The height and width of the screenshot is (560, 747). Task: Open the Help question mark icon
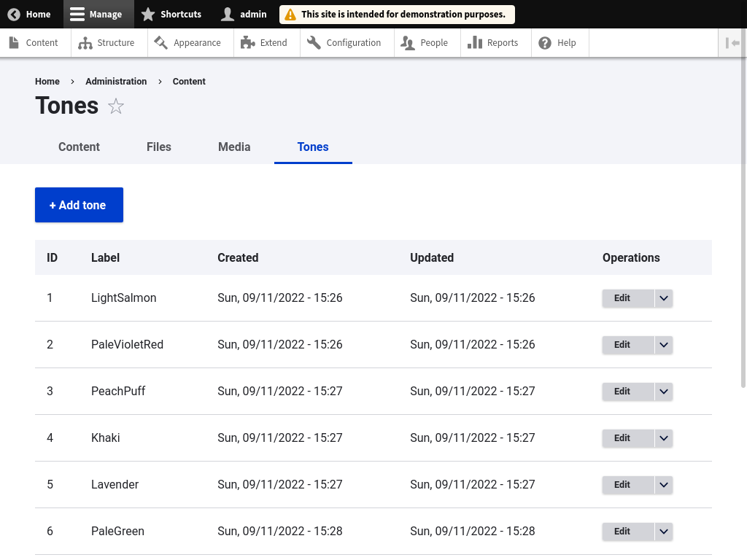[545, 43]
